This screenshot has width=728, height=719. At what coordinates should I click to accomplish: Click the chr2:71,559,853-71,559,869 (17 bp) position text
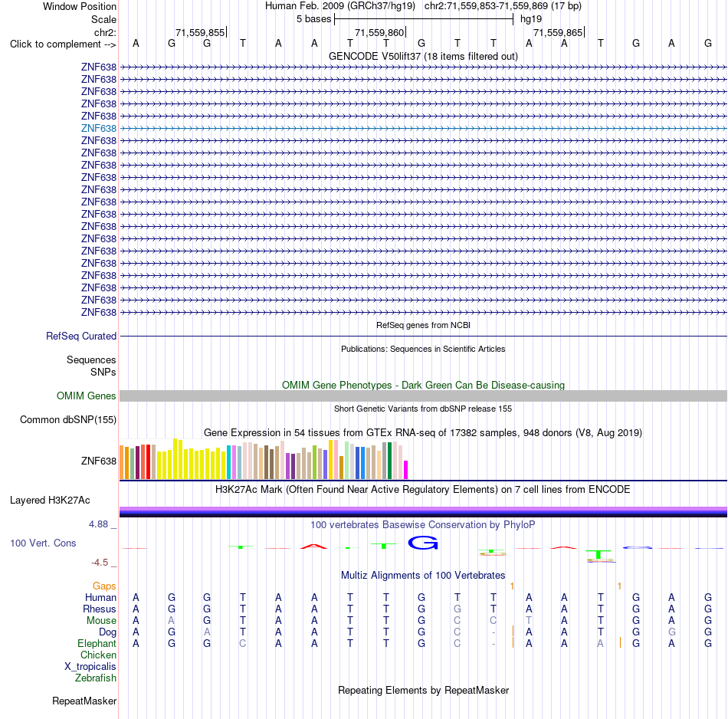point(503,6)
